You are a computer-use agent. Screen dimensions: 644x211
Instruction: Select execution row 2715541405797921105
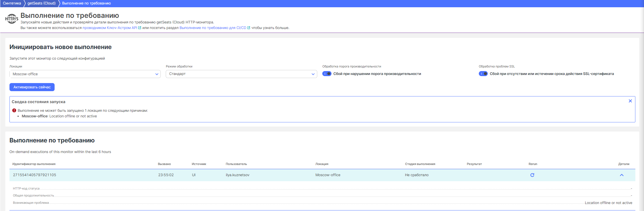(35, 175)
